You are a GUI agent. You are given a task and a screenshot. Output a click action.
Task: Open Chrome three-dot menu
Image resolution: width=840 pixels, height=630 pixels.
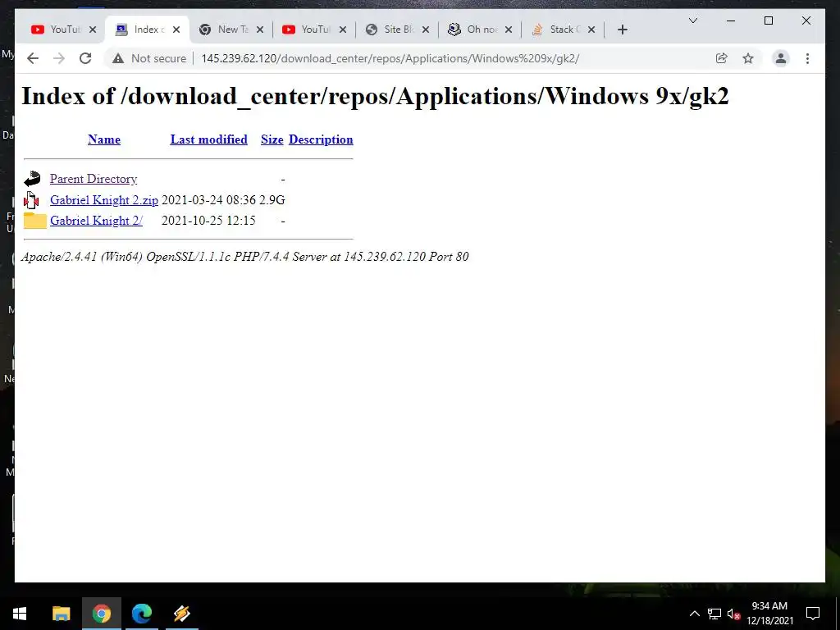[x=807, y=58]
